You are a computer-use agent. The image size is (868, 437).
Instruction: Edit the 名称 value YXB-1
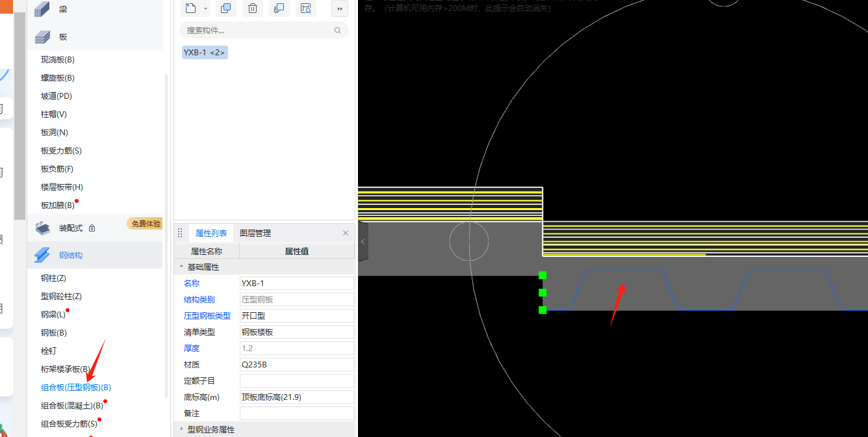pyautogui.click(x=297, y=284)
